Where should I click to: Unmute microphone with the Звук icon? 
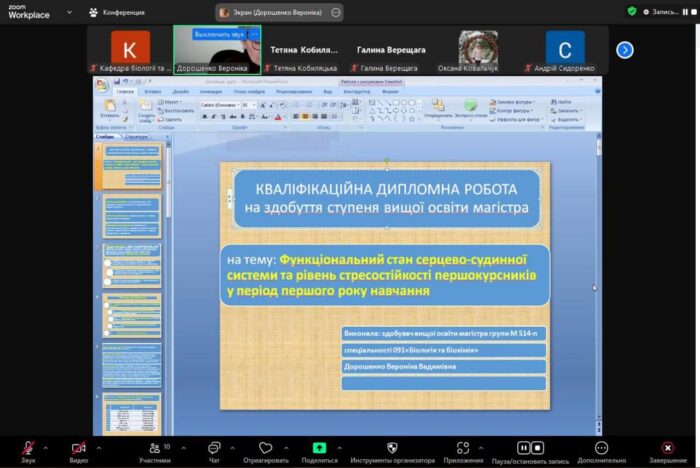point(28,447)
